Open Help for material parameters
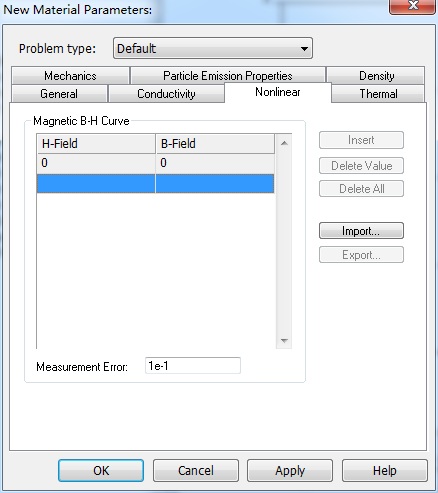The image size is (438, 493). (385, 470)
